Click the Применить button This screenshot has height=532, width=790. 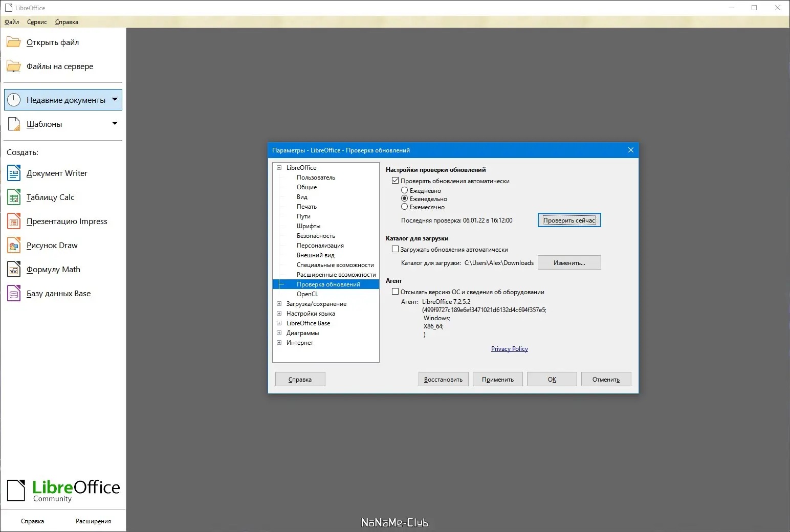point(498,379)
